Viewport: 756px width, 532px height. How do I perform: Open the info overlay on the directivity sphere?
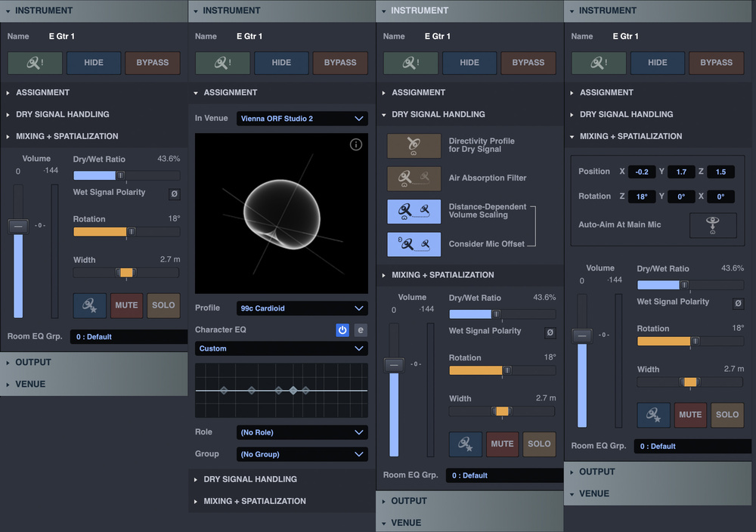[356, 144]
